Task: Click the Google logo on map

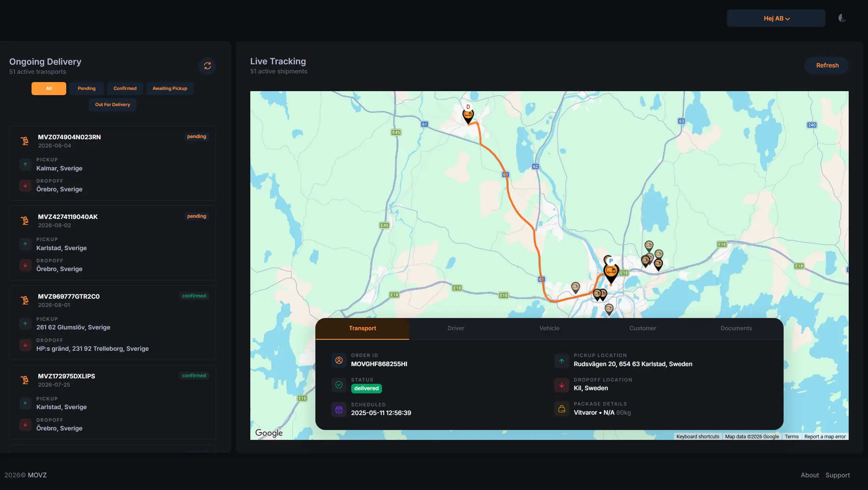Action: (269, 433)
